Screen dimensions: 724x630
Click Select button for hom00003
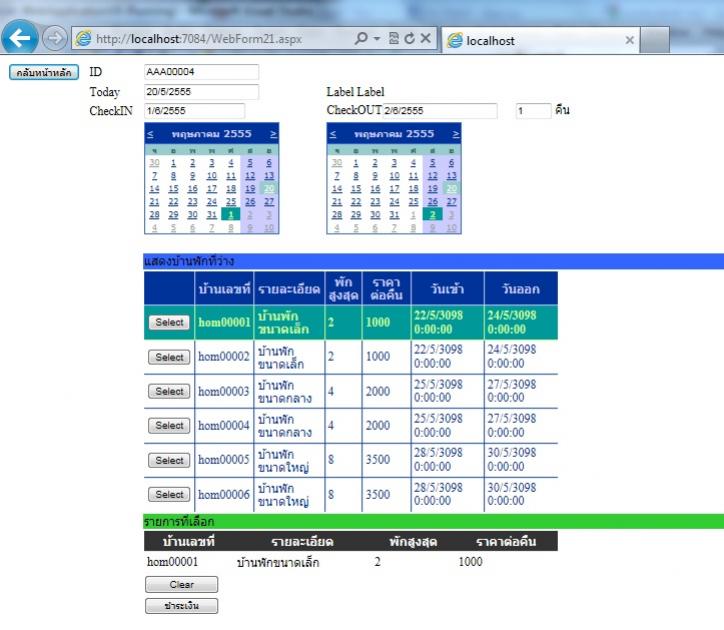tap(169, 391)
